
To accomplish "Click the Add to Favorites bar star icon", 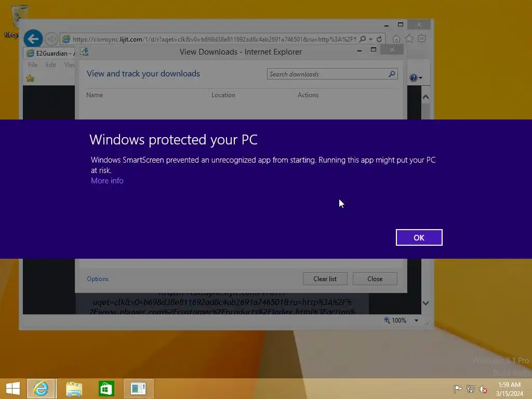I will [x=30, y=79].
